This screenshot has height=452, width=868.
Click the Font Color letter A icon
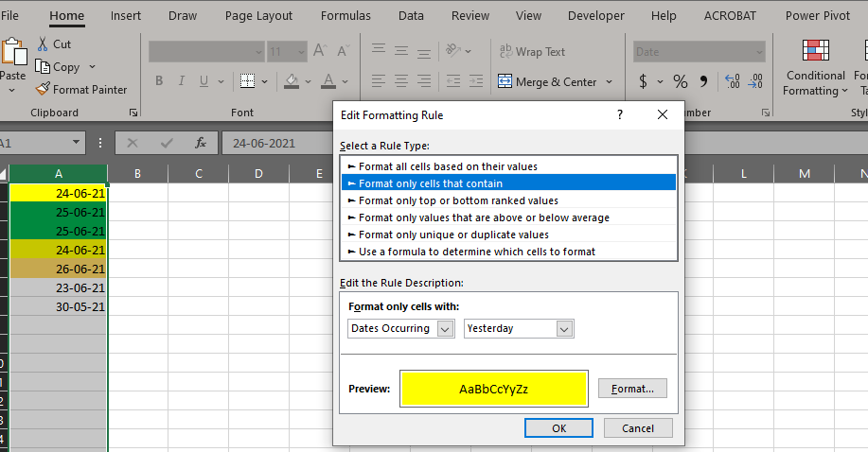[x=328, y=81]
